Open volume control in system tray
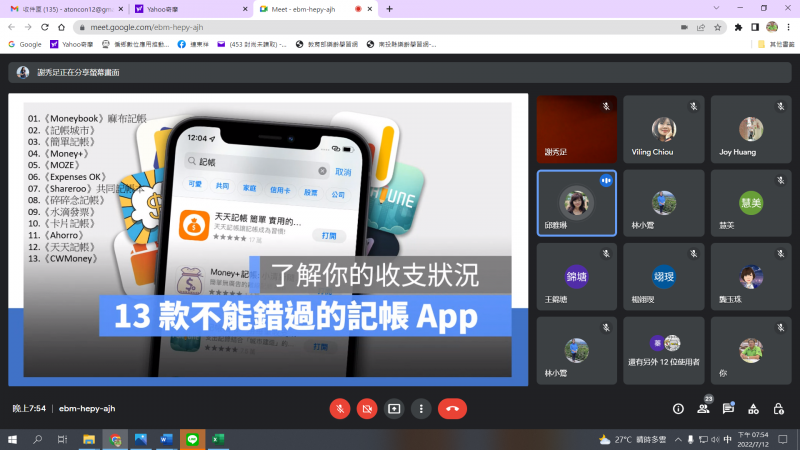Viewport: 800px width, 450px height. tap(715, 439)
